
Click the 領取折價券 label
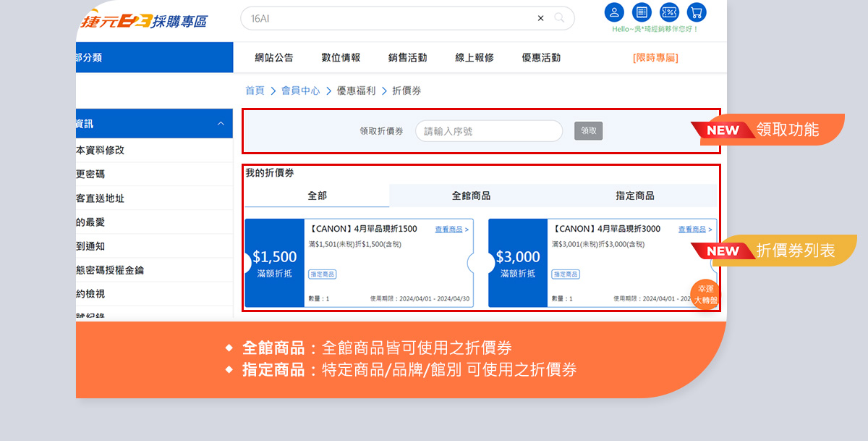[382, 131]
